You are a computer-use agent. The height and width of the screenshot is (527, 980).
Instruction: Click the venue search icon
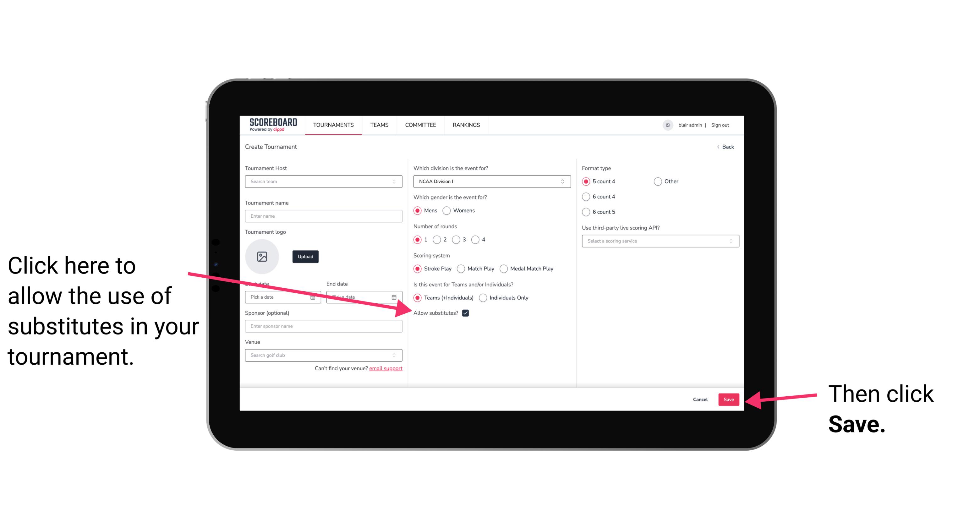tap(397, 355)
